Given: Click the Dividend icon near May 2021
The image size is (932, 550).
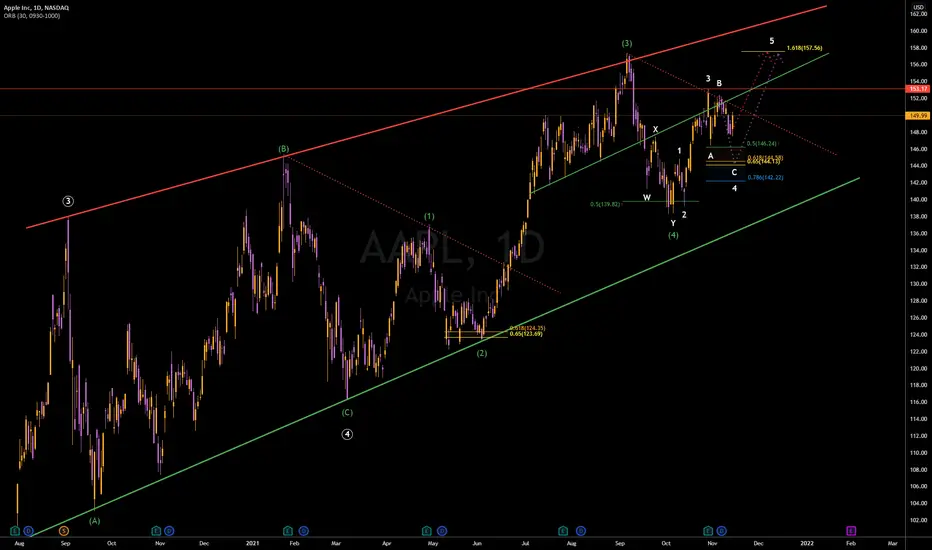Looking at the screenshot, I should tap(442, 530).
